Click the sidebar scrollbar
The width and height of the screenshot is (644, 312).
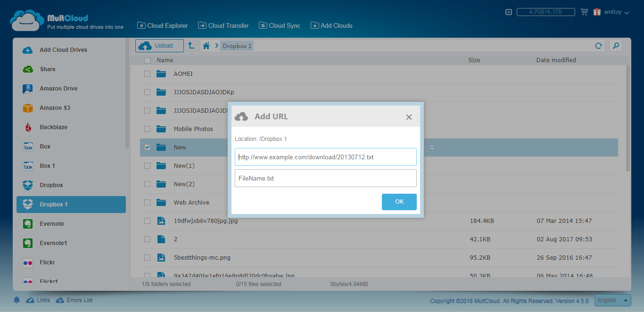click(x=127, y=93)
